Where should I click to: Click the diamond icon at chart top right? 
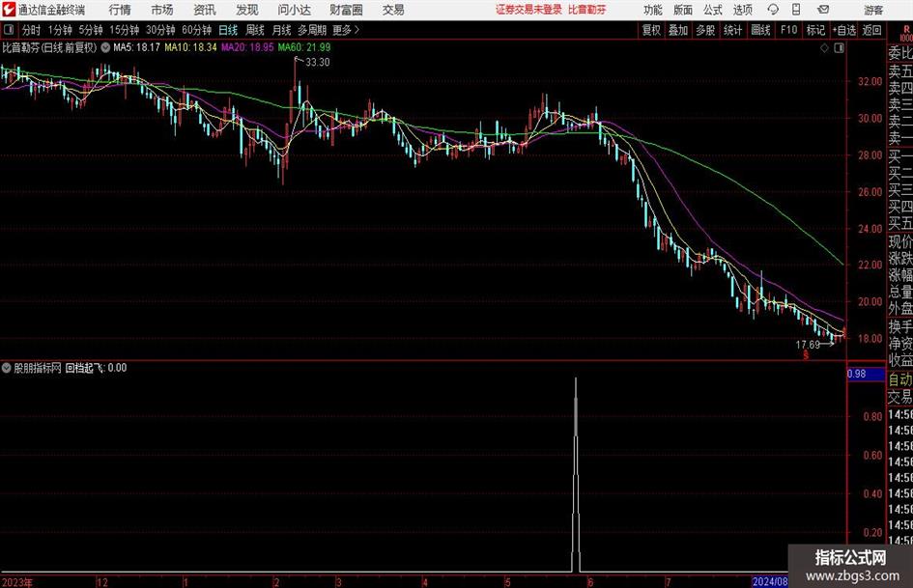point(824,47)
